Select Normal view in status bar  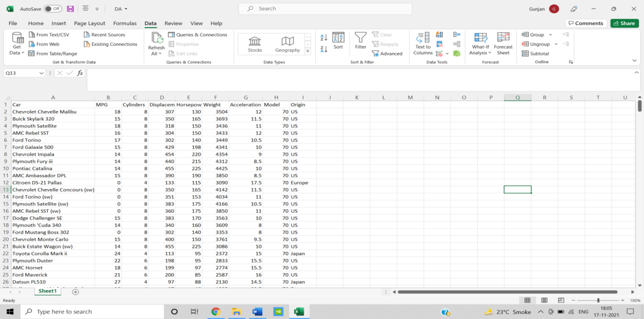[x=527, y=301]
